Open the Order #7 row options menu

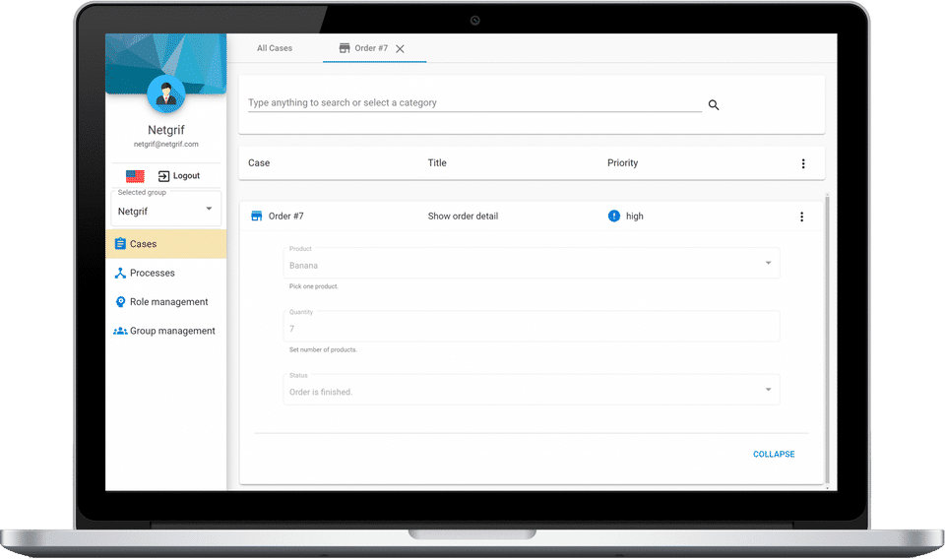[x=801, y=217]
